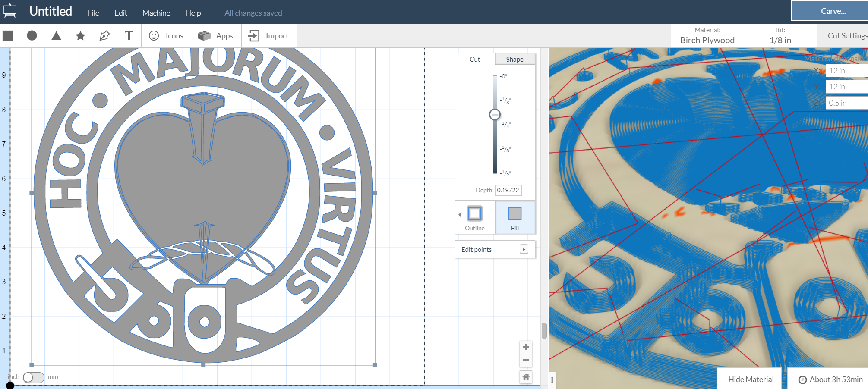Click the About 3h 53min time estimate
Viewport: 868px width, 389px height.
click(x=830, y=379)
